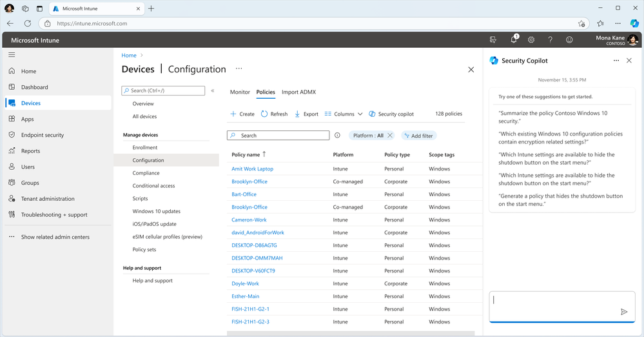Open the hamburger navigation menu
Screen dimensions: 644x337
pos(12,54)
